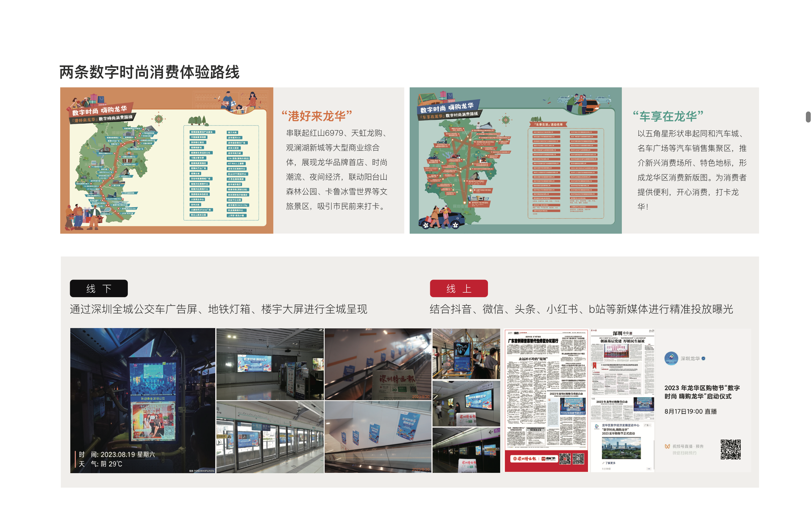
Task: Click the red 线上 label
Action: [x=459, y=288]
